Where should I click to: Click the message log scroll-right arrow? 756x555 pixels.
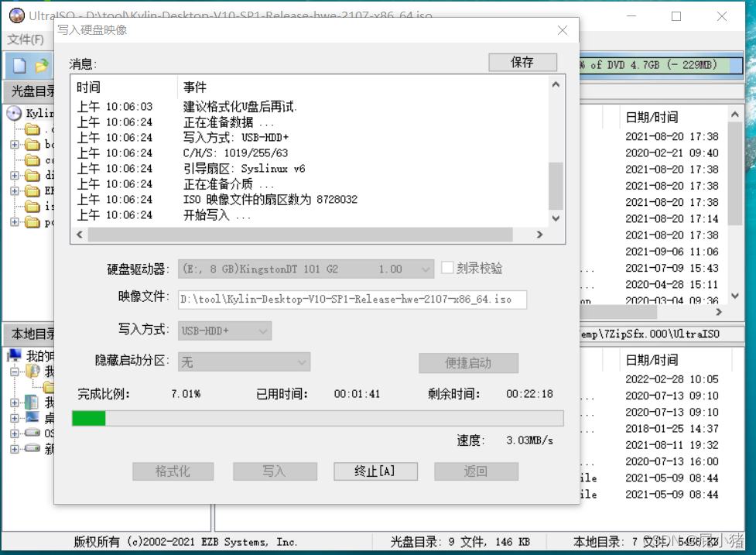pos(539,235)
